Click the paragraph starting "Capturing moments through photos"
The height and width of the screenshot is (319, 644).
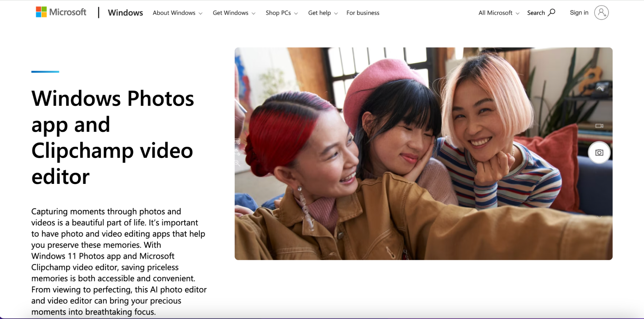click(x=119, y=262)
